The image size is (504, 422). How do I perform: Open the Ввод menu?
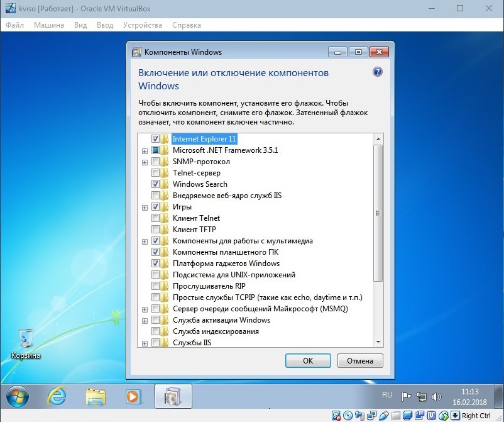point(105,25)
